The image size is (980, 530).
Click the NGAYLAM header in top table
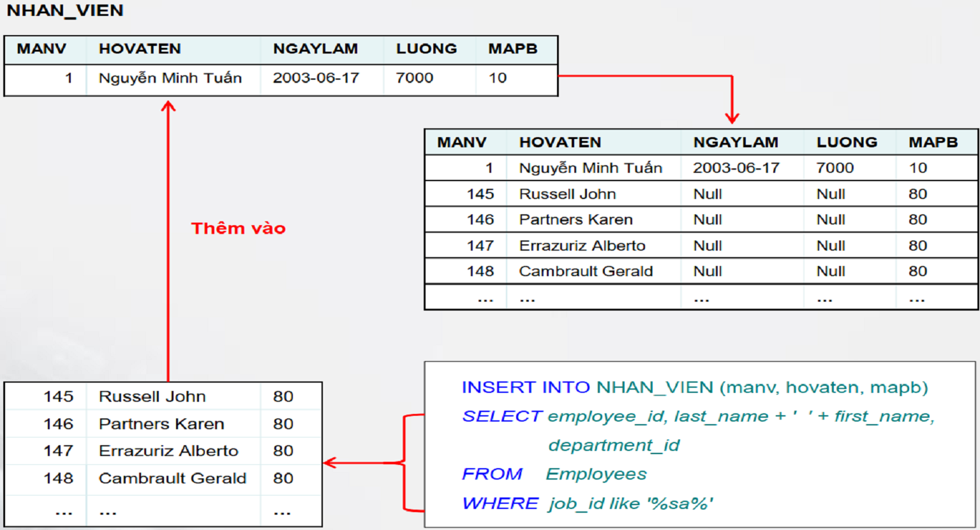[316, 48]
